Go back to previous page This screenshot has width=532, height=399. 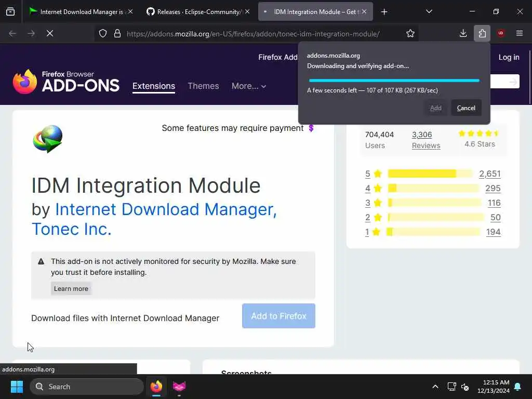click(12, 34)
